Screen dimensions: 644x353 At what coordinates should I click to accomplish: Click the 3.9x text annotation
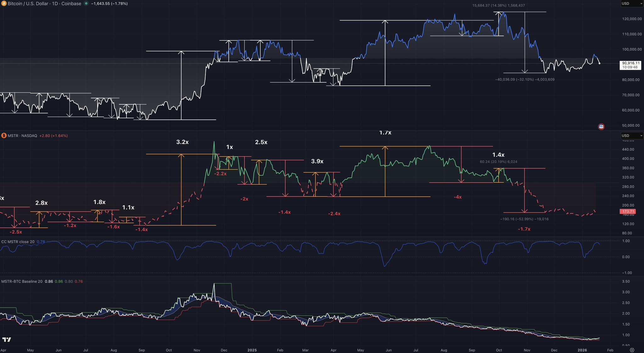click(x=317, y=161)
